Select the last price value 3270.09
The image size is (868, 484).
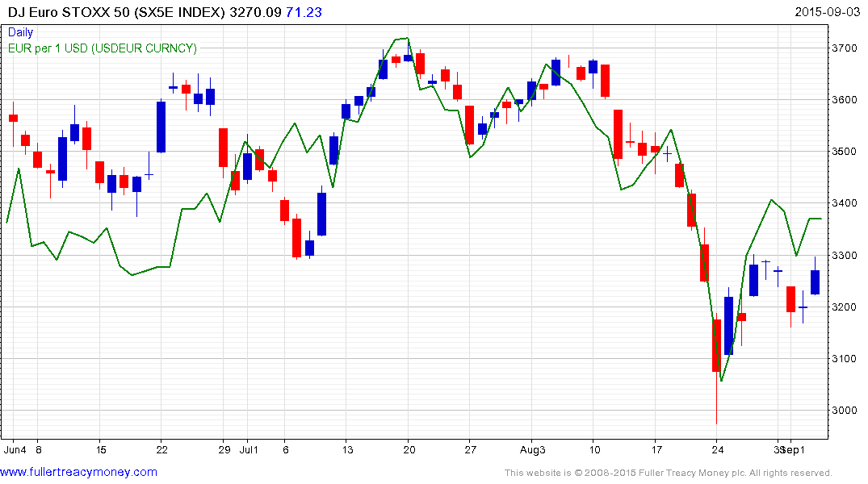point(255,12)
